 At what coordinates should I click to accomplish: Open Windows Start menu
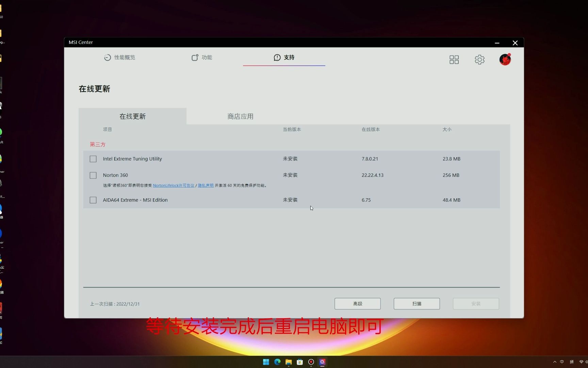(266, 362)
